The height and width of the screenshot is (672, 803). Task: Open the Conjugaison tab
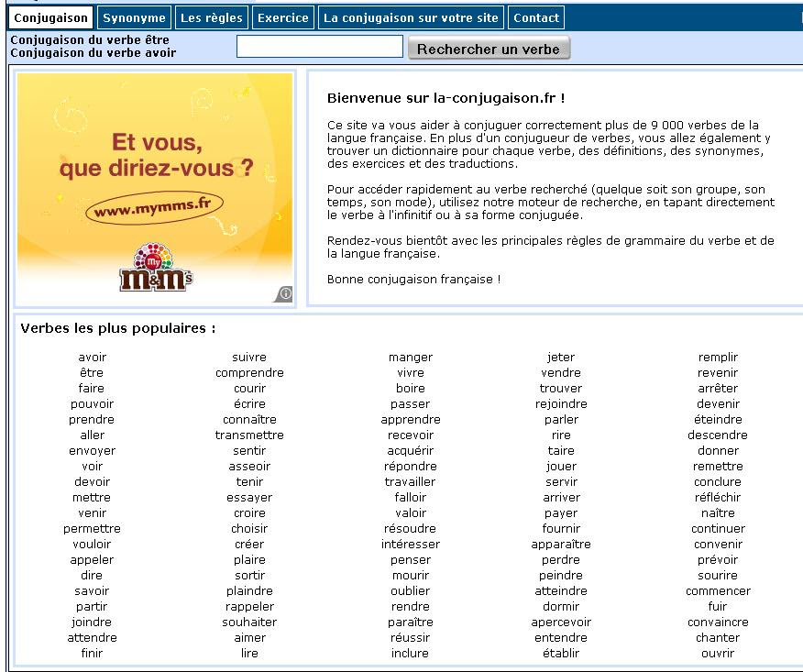tap(50, 18)
